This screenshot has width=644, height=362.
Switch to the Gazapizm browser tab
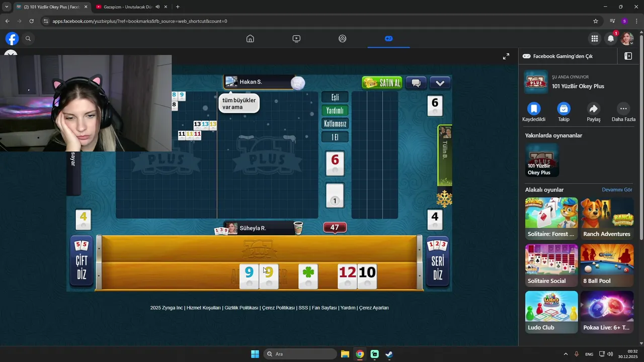(x=128, y=7)
